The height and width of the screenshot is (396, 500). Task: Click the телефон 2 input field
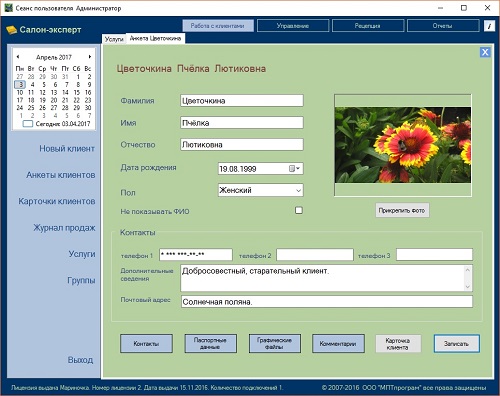[x=315, y=255]
